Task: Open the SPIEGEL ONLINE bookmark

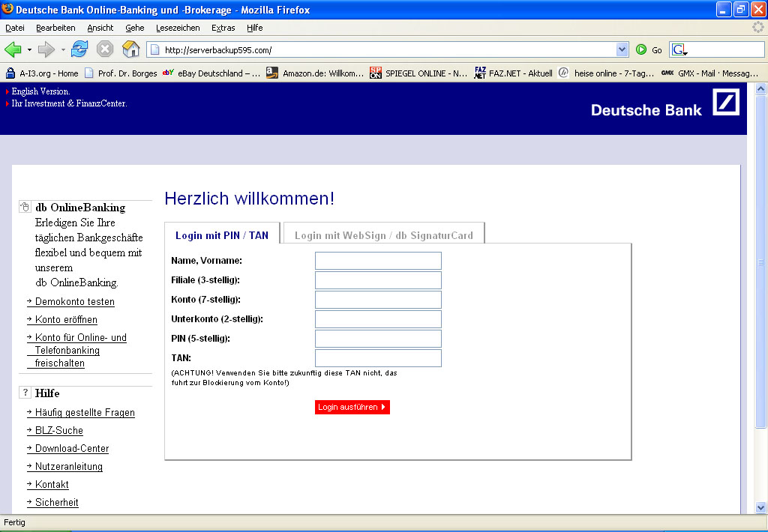Action: 418,73
